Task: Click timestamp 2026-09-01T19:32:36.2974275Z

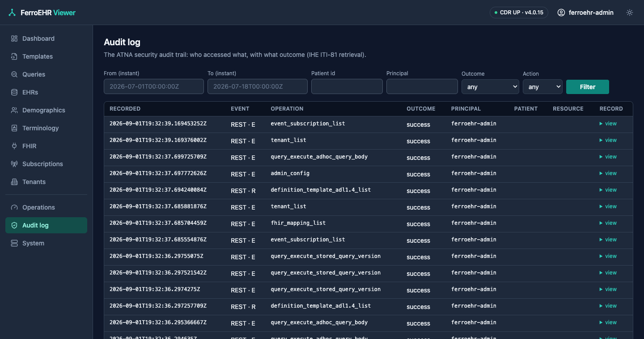Action: click(155, 289)
